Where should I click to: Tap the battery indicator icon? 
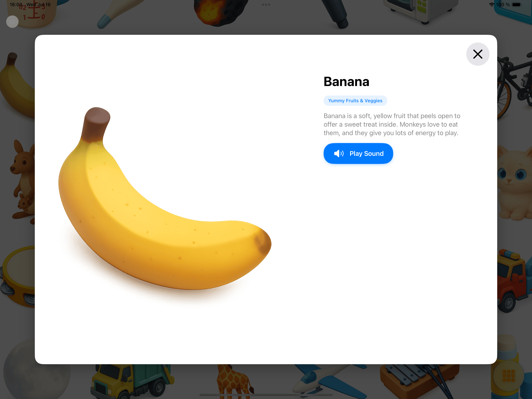[x=517, y=5]
